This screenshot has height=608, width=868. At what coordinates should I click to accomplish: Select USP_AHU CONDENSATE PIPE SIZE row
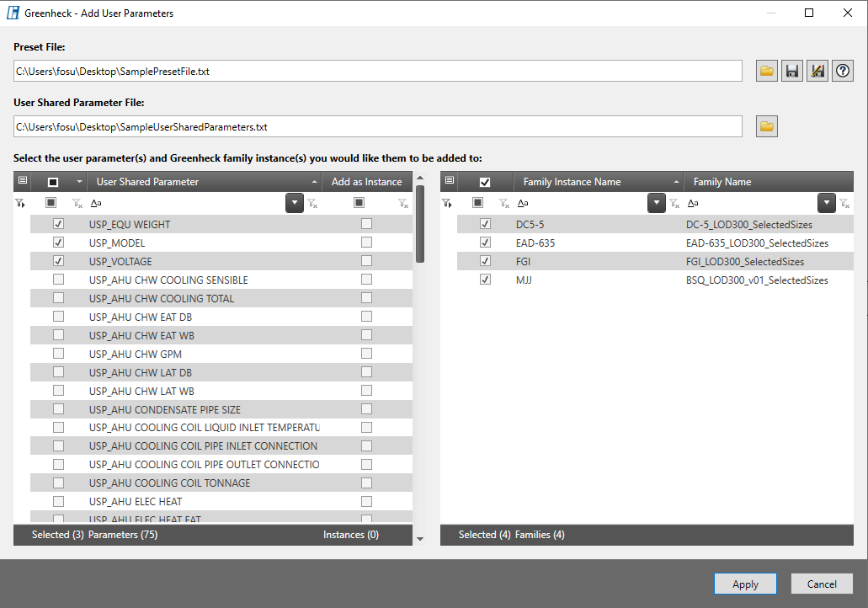click(x=221, y=408)
